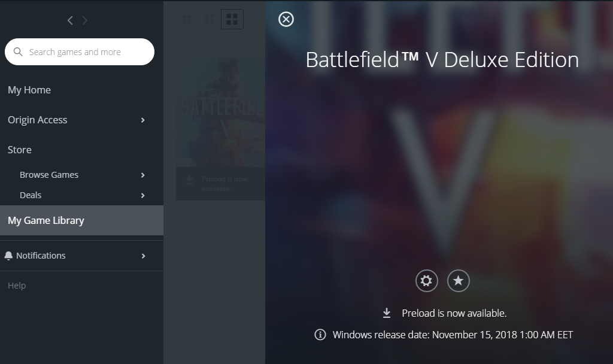Image resolution: width=613 pixels, height=364 pixels.
Task: Expand the Deals submenu chevron
Action: [142, 195]
